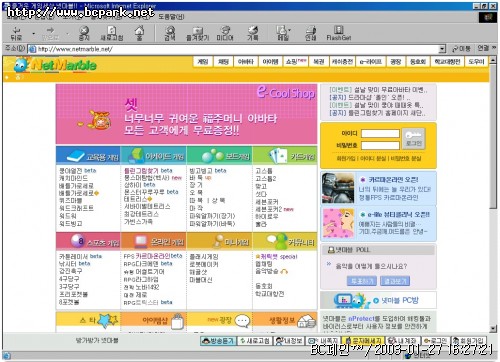Click the 회원가입 button in bottom bar

click(468, 341)
